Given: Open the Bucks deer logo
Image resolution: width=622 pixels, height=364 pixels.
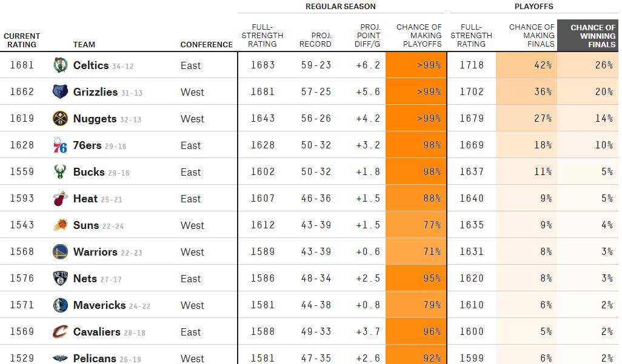Looking at the screenshot, I should [x=60, y=171].
